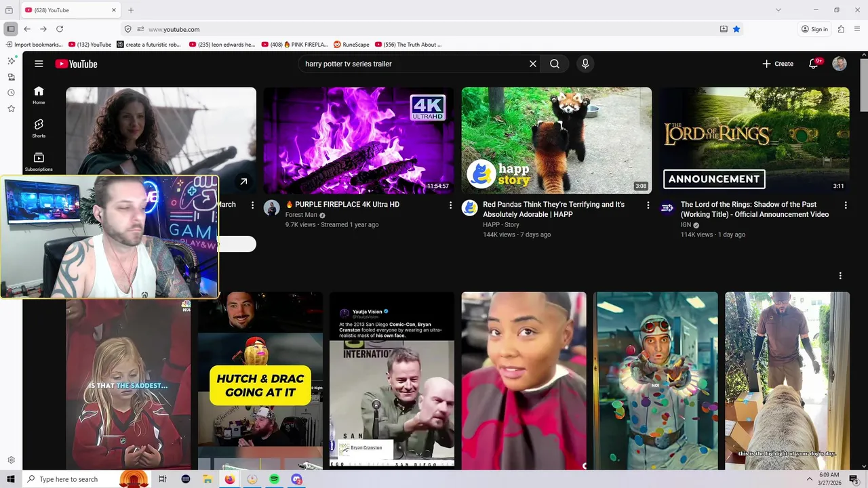Viewport: 868px width, 488px height.
Task: Play the red pandas video thumbnail
Action: (557, 140)
